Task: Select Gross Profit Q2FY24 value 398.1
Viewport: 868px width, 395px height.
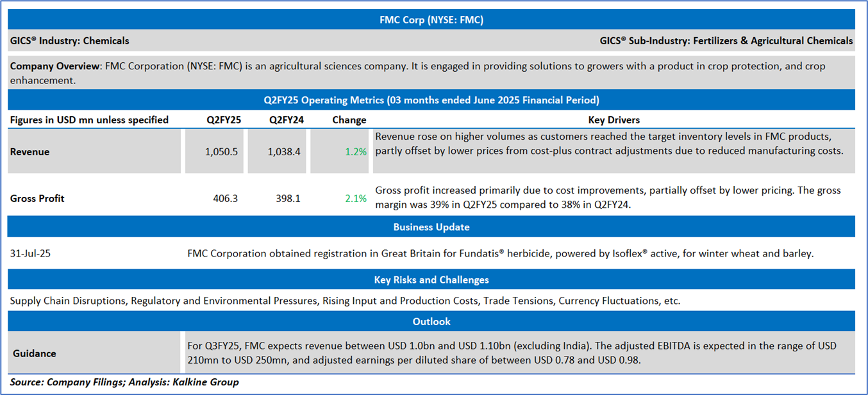Action: (x=288, y=199)
